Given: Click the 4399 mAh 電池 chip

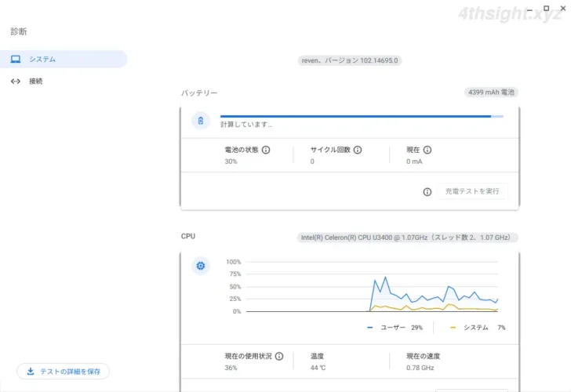Looking at the screenshot, I should [x=491, y=93].
